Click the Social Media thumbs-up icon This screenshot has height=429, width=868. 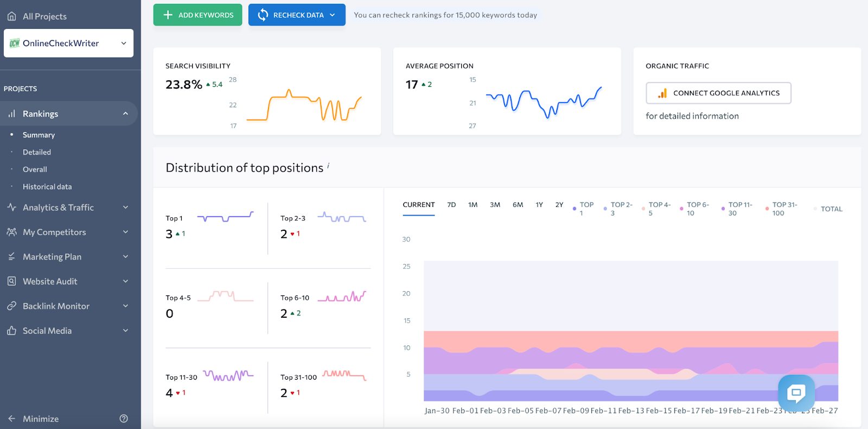[11, 330]
